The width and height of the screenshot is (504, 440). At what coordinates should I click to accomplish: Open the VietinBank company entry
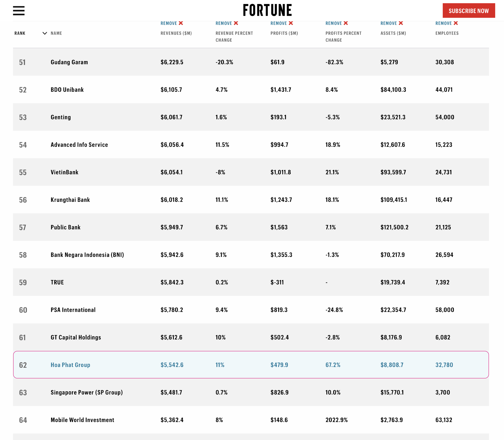click(64, 172)
